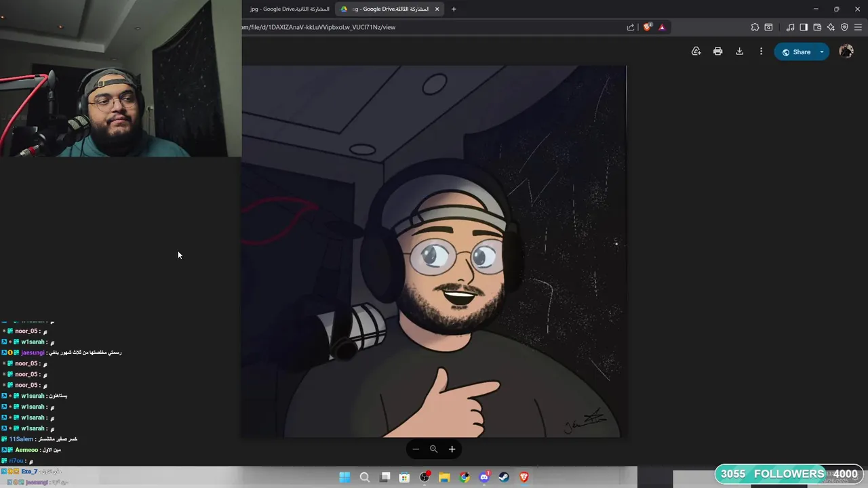Open the Brave Wallet icon
868x488 pixels.
pos(817,27)
